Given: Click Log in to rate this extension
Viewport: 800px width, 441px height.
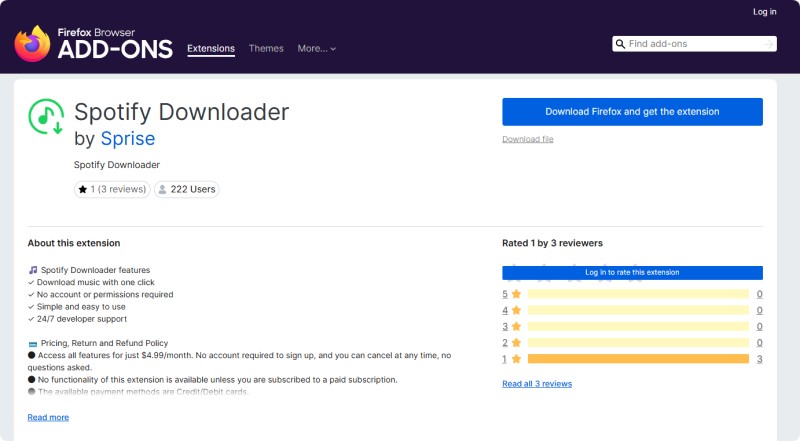Looking at the screenshot, I should (x=632, y=273).
